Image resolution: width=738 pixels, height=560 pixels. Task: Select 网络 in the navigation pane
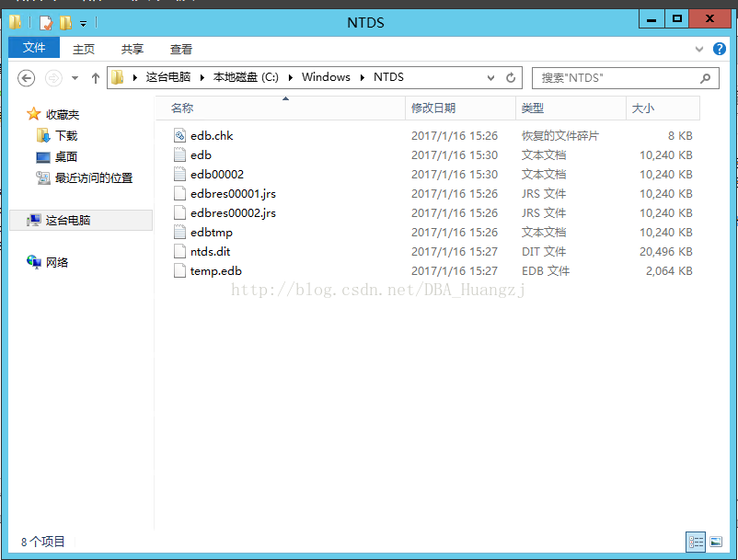coord(57,262)
